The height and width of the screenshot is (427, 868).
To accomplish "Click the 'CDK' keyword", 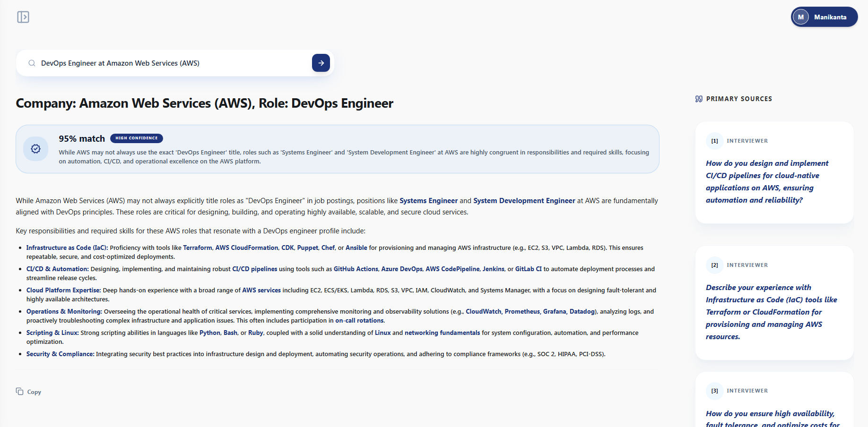I will [x=287, y=248].
